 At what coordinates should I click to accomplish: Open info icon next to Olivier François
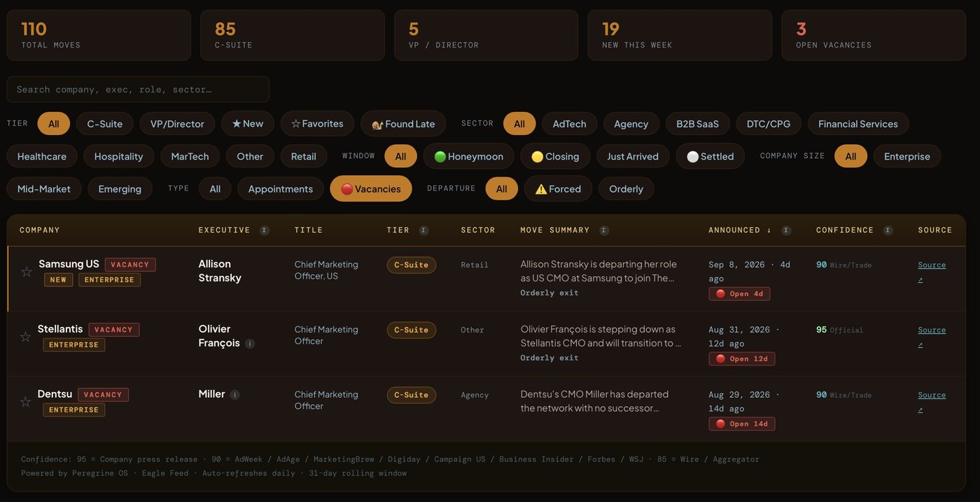[250, 344]
